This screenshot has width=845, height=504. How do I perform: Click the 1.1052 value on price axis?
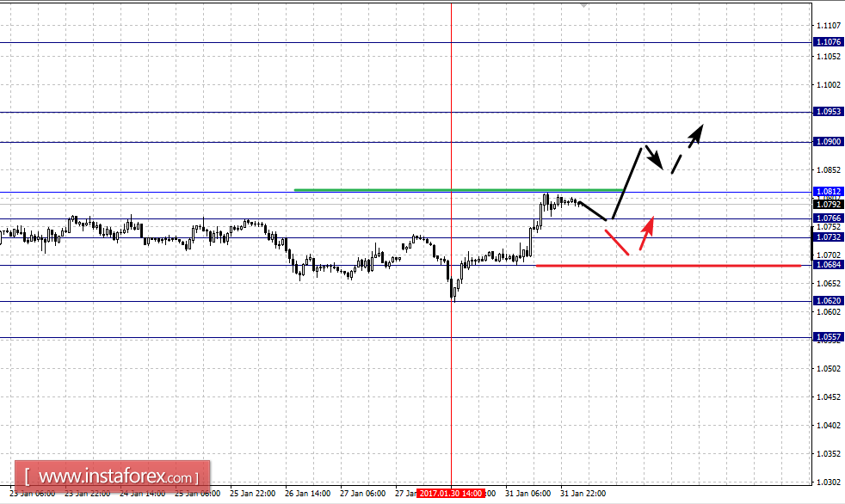coord(829,57)
